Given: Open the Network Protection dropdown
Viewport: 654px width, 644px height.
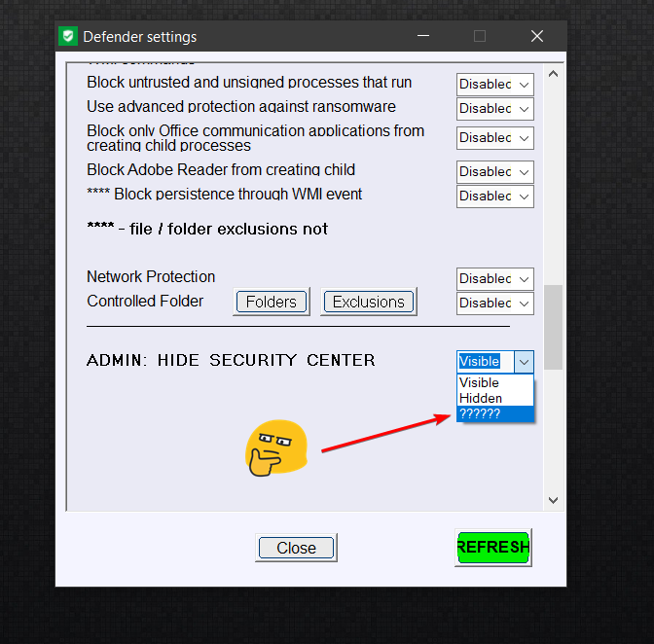Looking at the screenshot, I should [x=494, y=279].
